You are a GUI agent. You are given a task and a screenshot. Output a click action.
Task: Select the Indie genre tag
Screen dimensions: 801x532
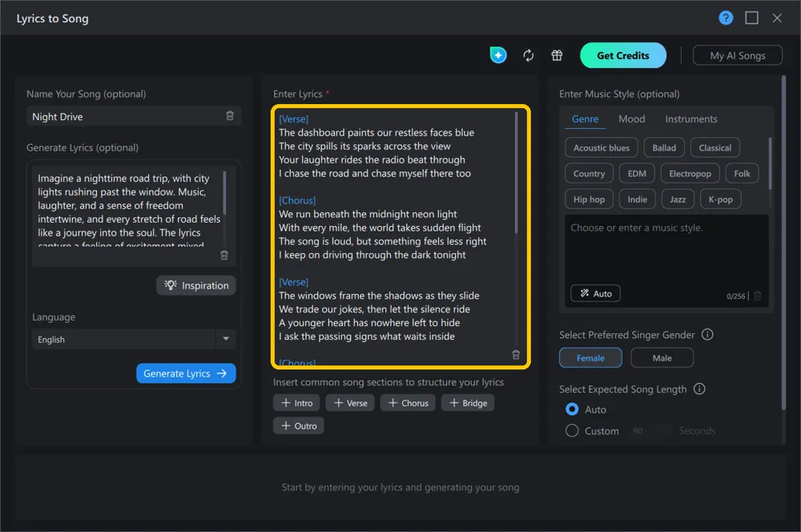pos(637,199)
